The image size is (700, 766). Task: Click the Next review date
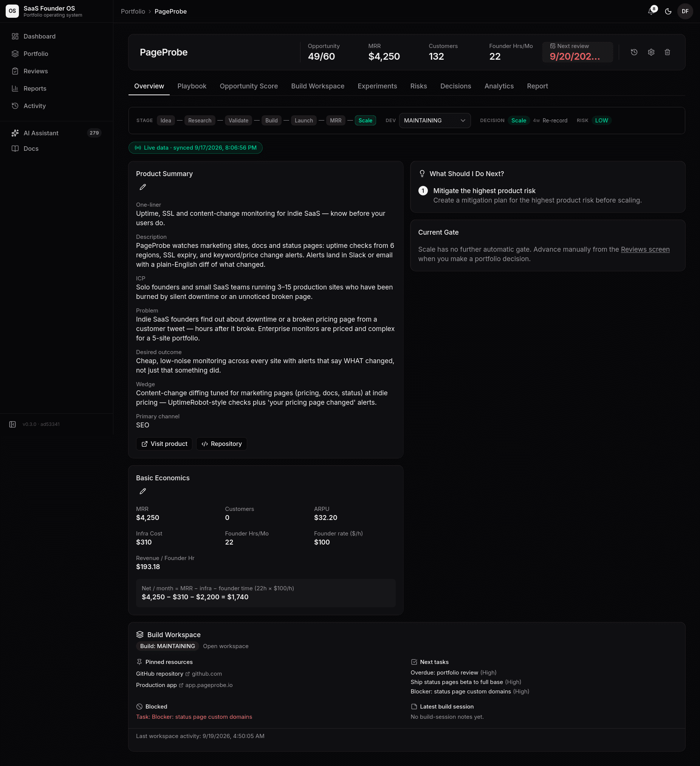point(577,52)
